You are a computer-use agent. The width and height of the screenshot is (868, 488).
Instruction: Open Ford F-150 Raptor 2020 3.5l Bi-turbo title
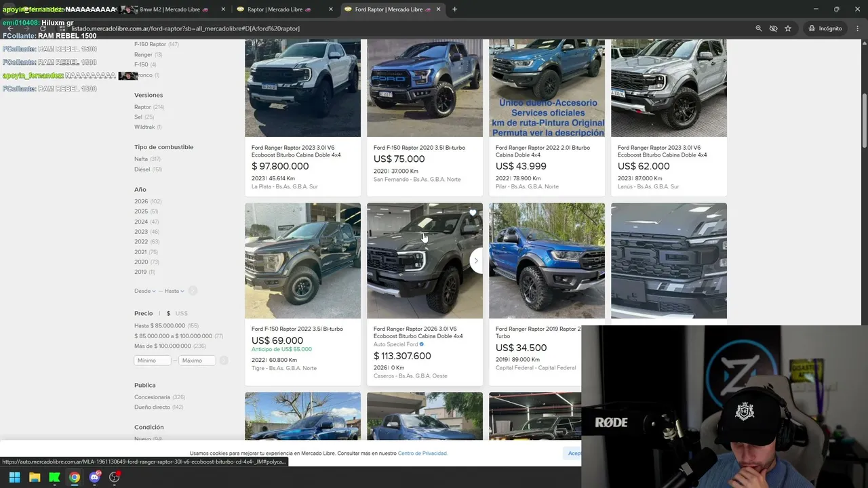pos(419,148)
